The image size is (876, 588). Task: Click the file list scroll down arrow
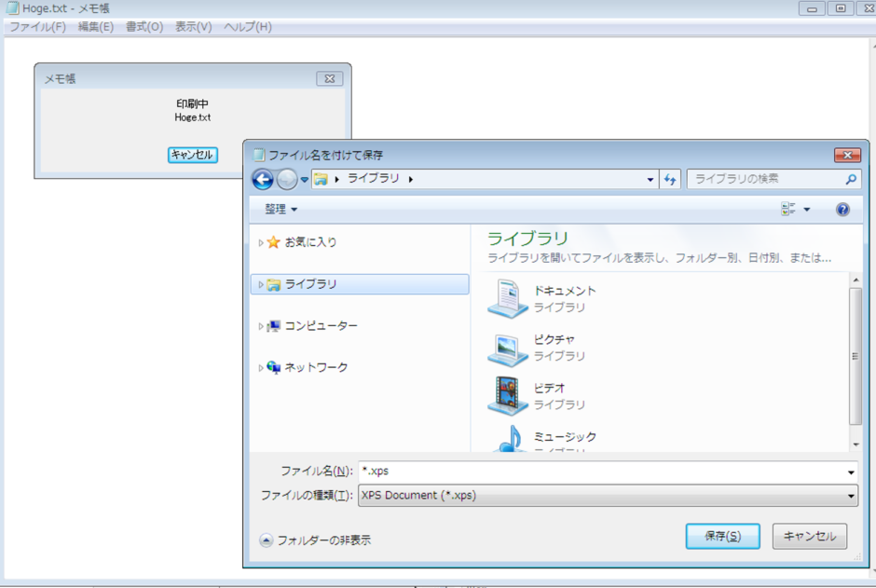(x=855, y=445)
